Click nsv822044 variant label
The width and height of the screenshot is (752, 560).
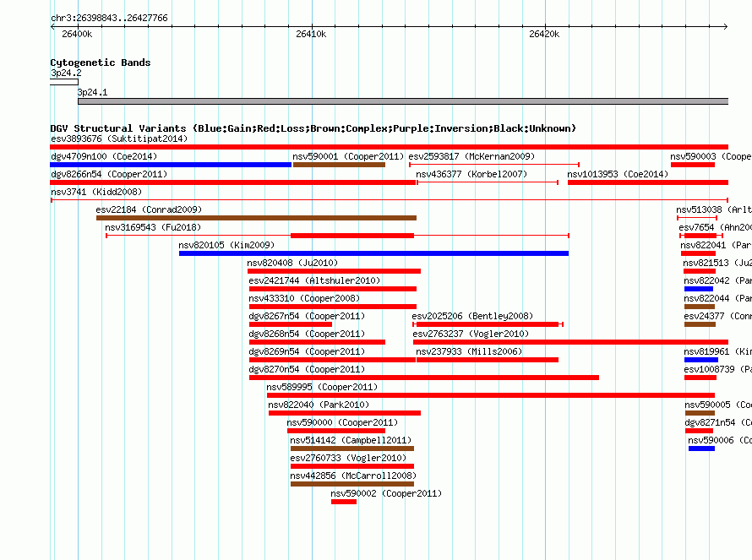pos(718,298)
